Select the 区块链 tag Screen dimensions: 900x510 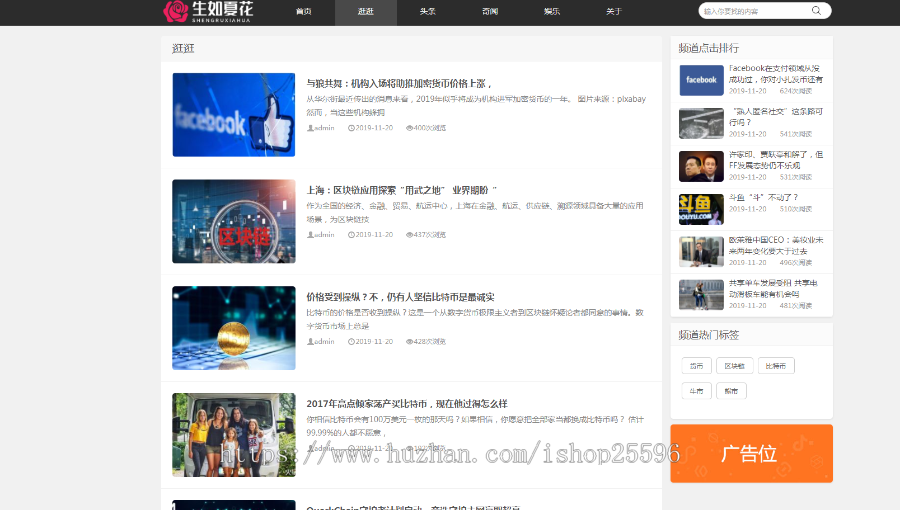tap(735, 366)
